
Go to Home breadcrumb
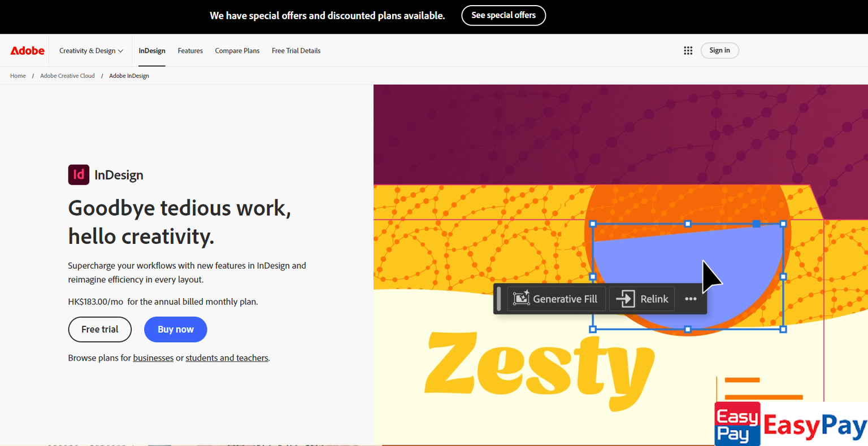18,76
